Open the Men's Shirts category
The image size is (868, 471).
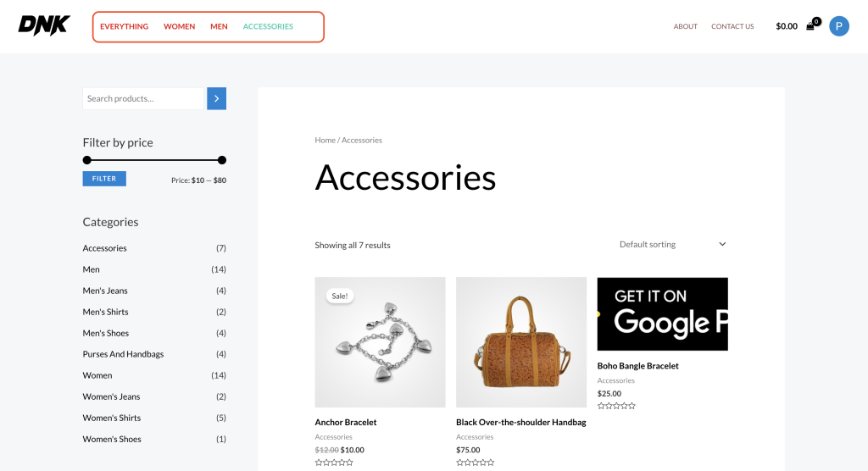(105, 312)
